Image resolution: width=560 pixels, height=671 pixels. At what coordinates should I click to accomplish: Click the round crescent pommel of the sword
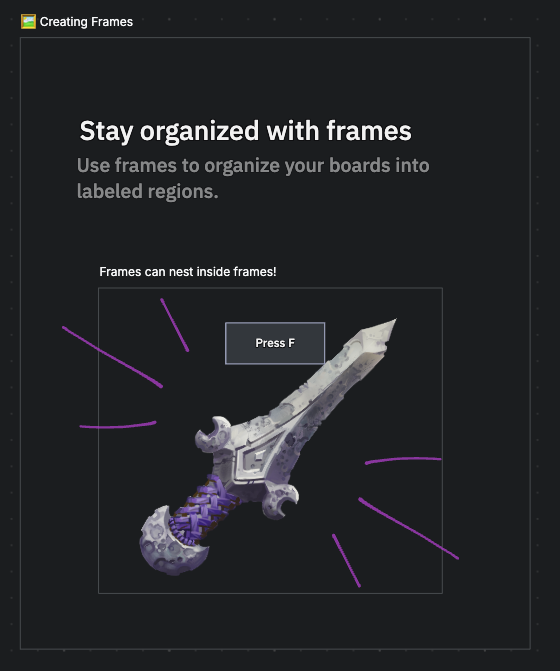170,543
